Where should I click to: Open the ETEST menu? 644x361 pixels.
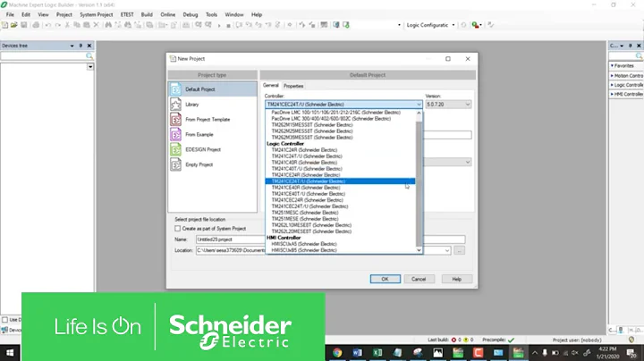coord(127,14)
